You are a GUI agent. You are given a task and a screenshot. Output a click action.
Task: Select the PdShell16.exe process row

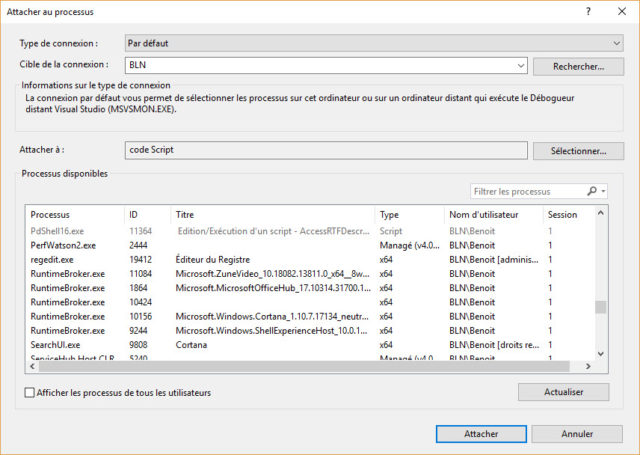coord(310,231)
